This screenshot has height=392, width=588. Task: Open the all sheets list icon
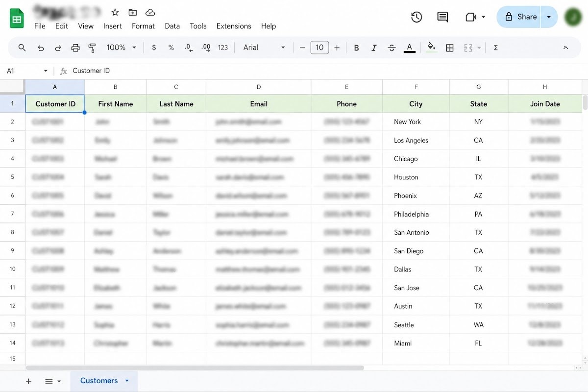click(49, 381)
